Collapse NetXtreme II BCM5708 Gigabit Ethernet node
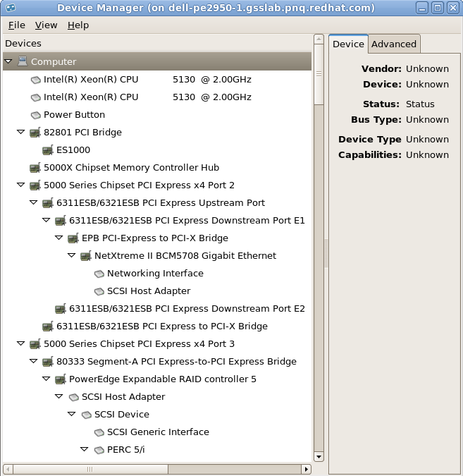Screen dimensions: 463x476 coord(72,255)
